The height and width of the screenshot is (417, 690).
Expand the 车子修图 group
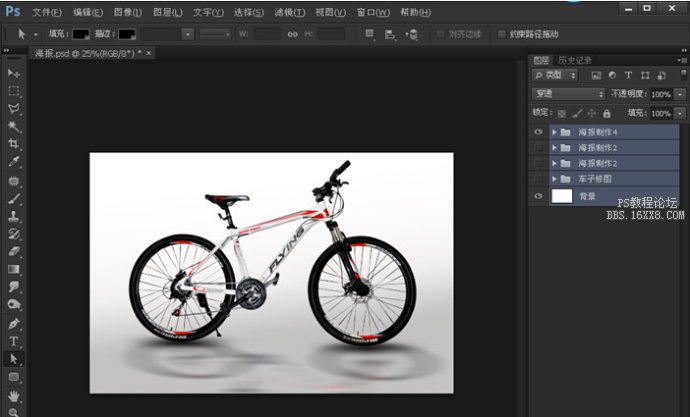coord(554,179)
